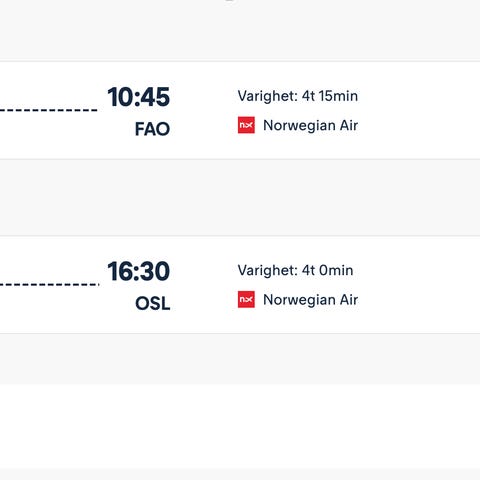Open Norwegian Air name on the 16:30 flight
This screenshot has width=480, height=480.
pyautogui.click(x=310, y=300)
